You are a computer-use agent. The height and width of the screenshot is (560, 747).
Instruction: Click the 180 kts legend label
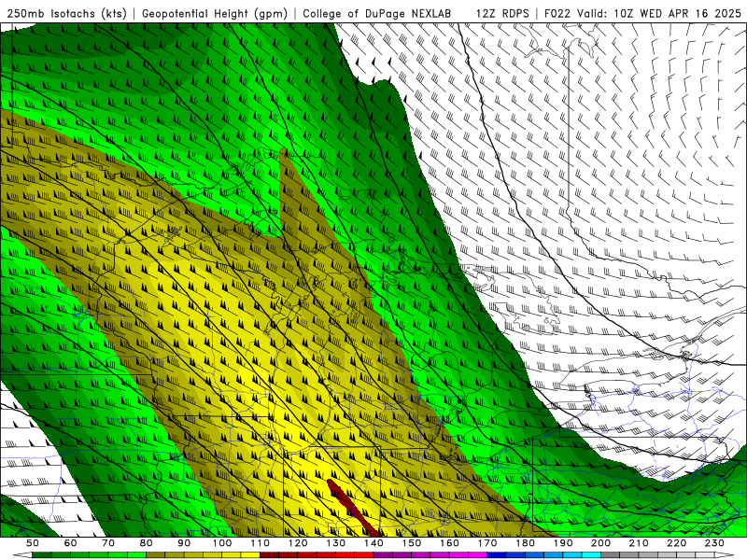pos(525,543)
